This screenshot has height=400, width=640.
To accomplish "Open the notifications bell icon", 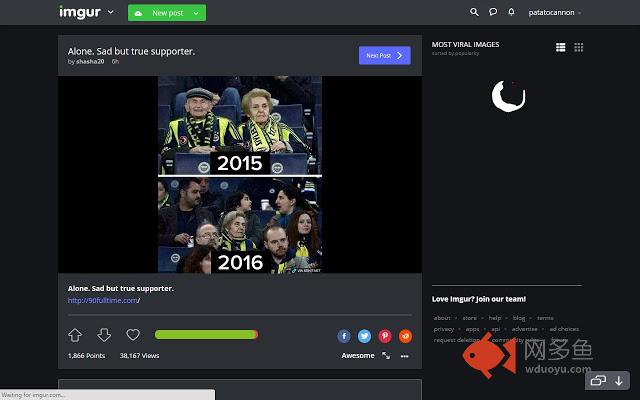I will 511,12.
